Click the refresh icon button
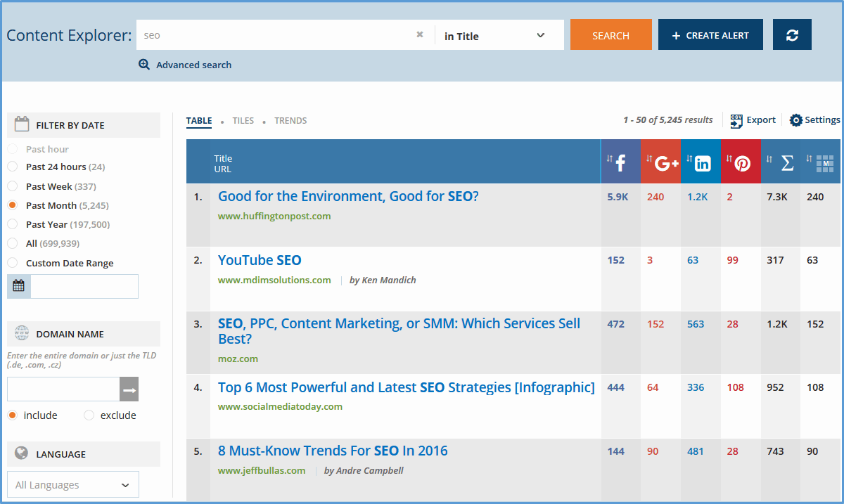This screenshot has height=504, width=844. [x=792, y=34]
